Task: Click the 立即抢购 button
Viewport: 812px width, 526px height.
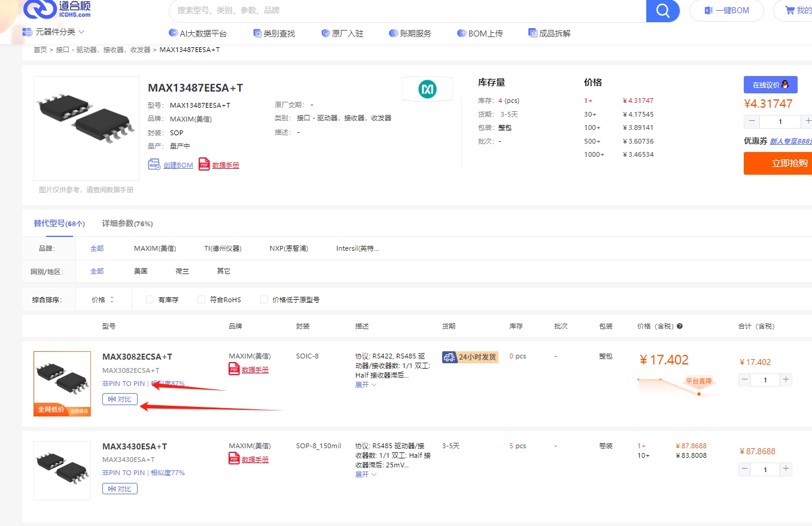Action: point(778,163)
